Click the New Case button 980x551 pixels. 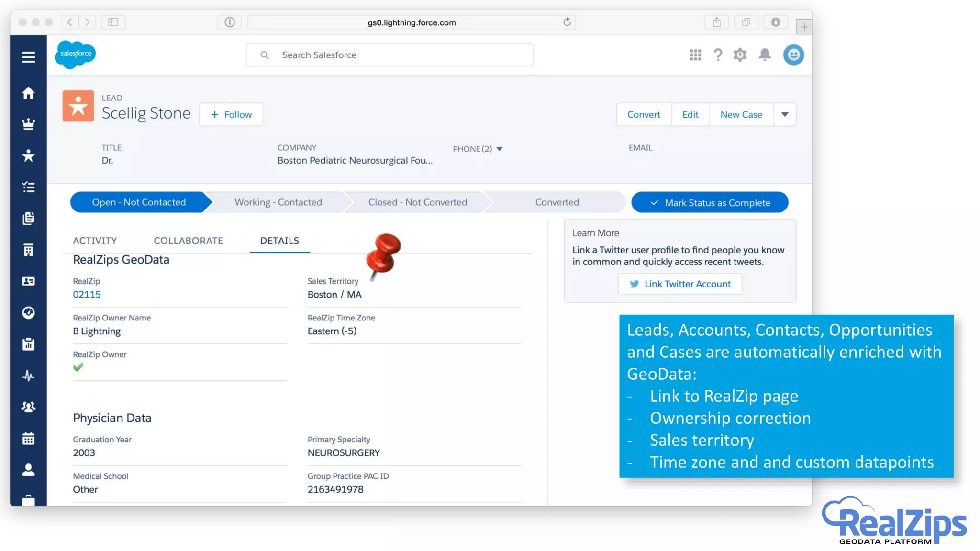(x=741, y=114)
